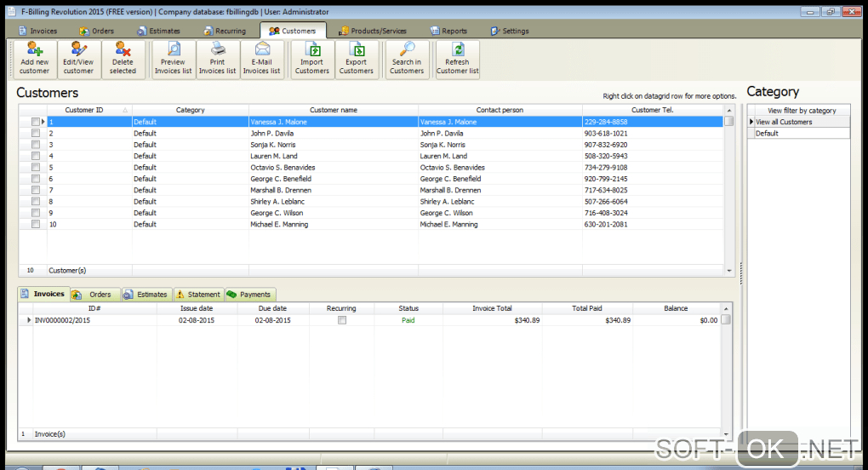Open the main Estimates tab
Screen dimensions: 868x470
(159, 31)
